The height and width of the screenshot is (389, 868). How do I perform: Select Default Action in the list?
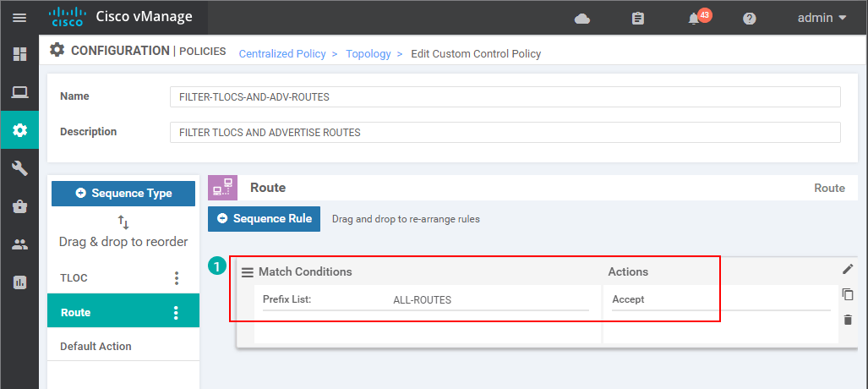tap(96, 347)
